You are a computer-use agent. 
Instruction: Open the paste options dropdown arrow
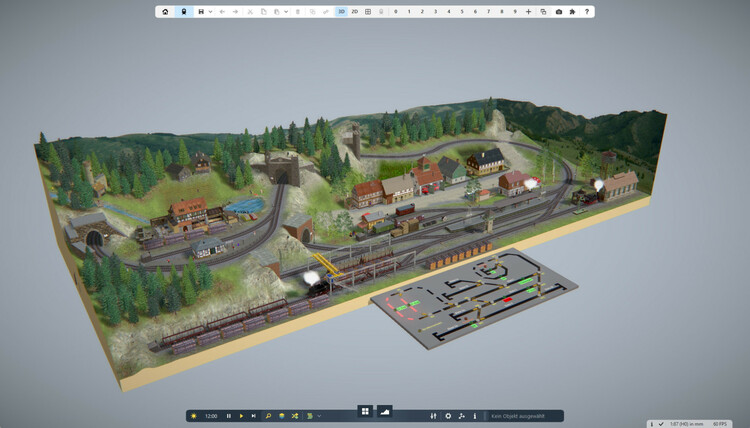tap(287, 12)
